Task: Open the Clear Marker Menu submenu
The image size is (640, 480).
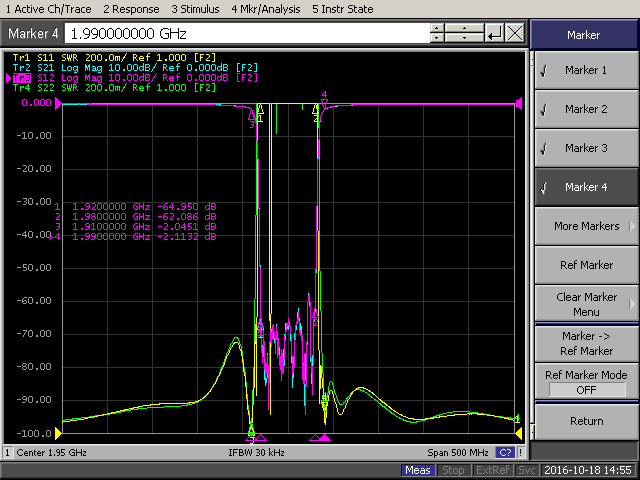Action: pyautogui.click(x=585, y=304)
